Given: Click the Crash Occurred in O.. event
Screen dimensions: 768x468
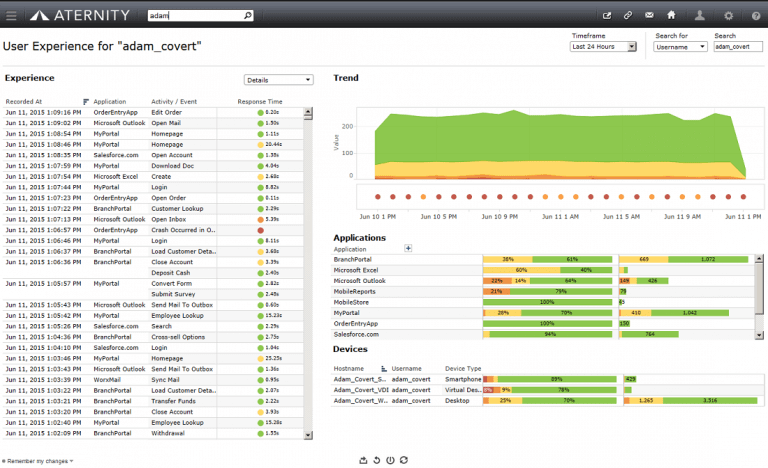Looking at the screenshot, I should [x=183, y=230].
